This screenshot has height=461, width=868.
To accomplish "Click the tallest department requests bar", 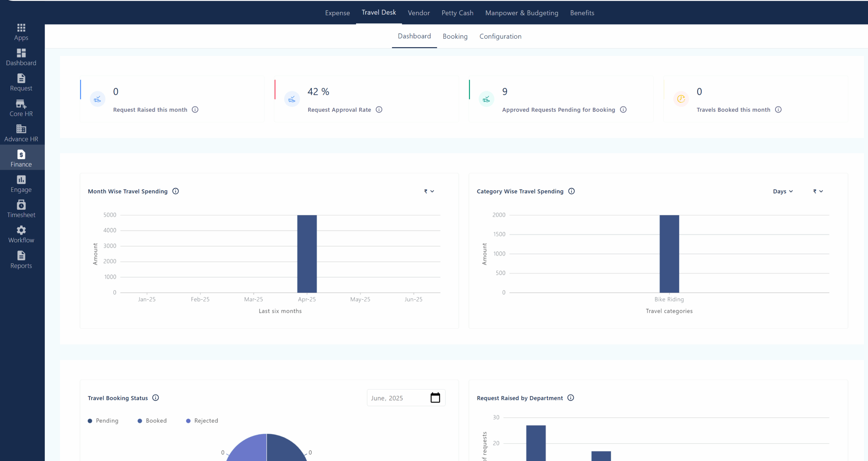I will coord(536,443).
